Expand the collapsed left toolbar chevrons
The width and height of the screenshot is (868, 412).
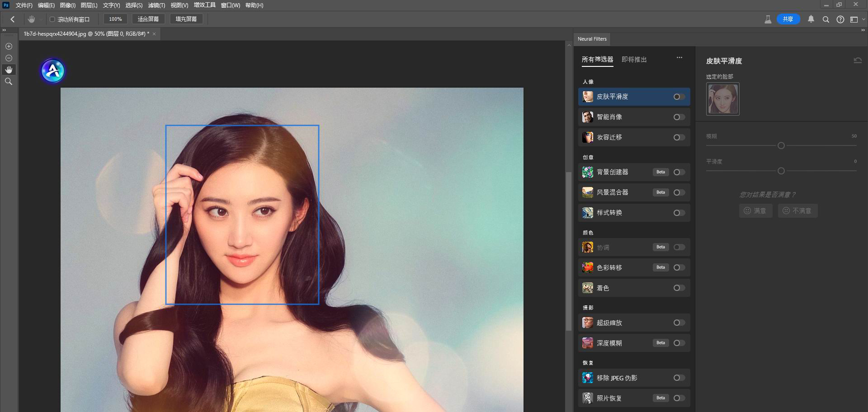pos(4,30)
